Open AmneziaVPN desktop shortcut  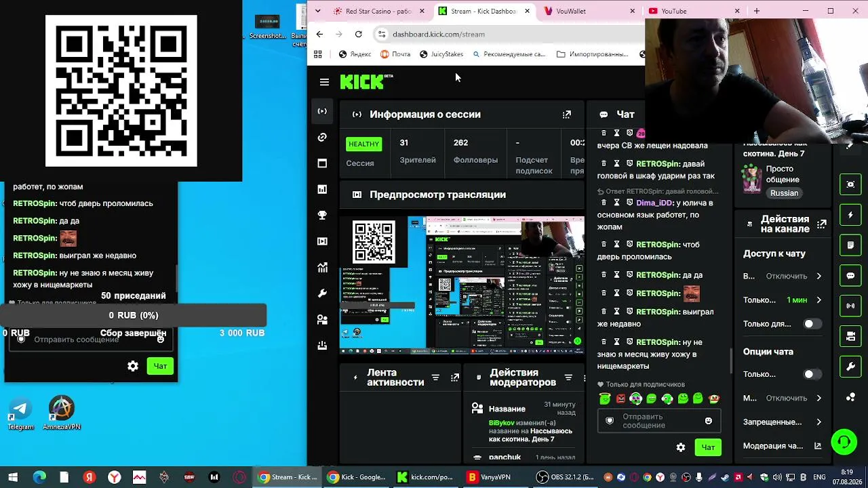(x=62, y=413)
